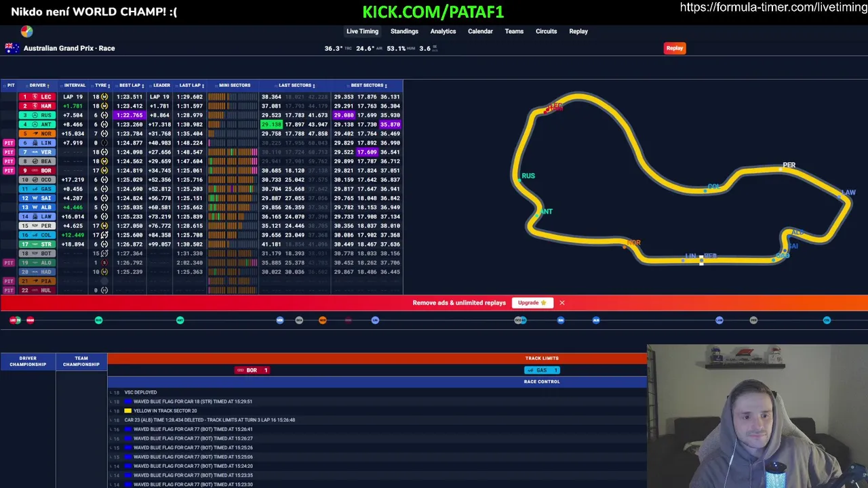Screen dimensions: 868x488
Task: Click the PIT column header
Action: [x=10, y=85]
